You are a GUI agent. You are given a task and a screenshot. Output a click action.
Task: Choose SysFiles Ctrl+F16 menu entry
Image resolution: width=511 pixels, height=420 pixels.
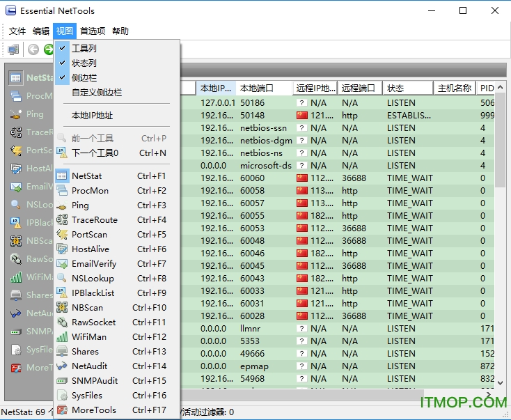[x=117, y=395]
